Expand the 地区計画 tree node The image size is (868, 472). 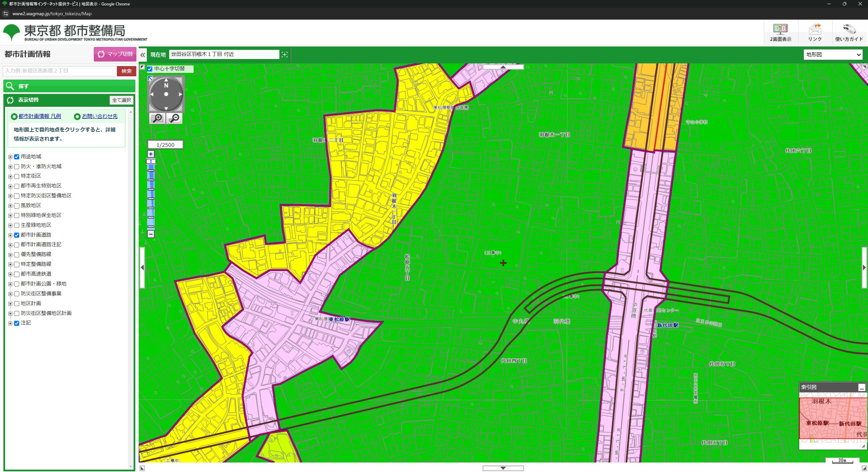(10, 303)
